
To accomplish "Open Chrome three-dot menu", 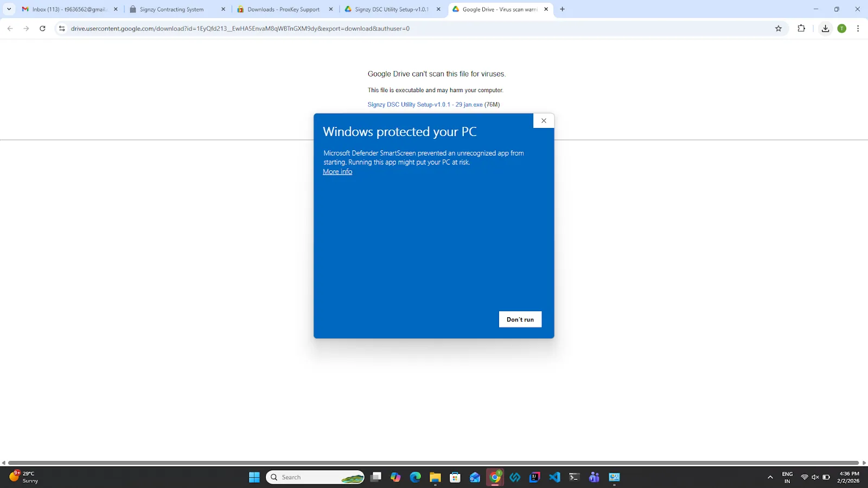I will [858, 29].
